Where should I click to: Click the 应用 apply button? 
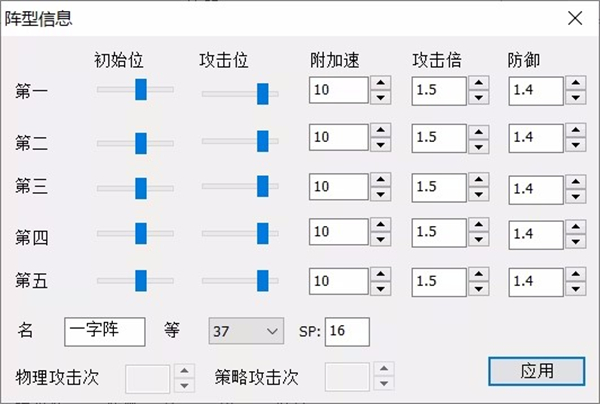[536, 371]
